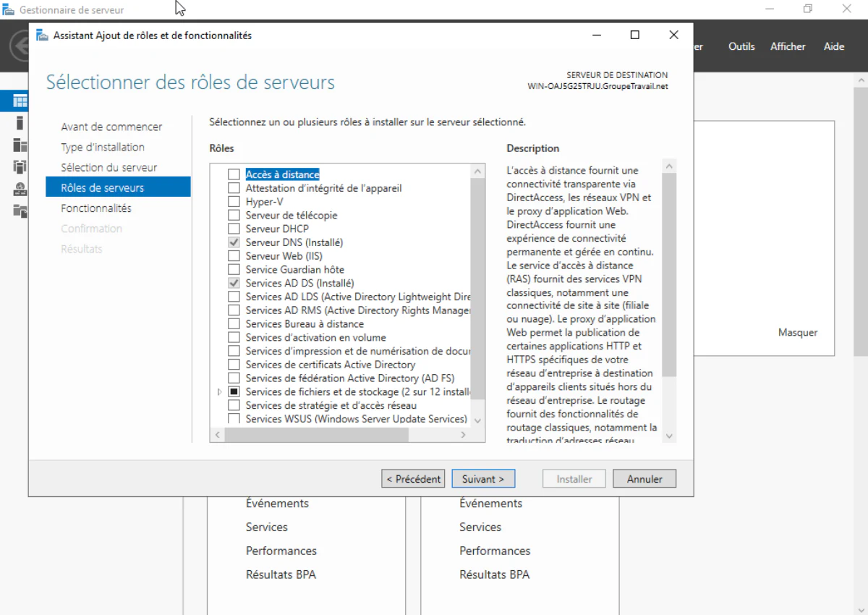Go to Type d'installation step
The height and width of the screenshot is (615, 868).
pos(103,147)
